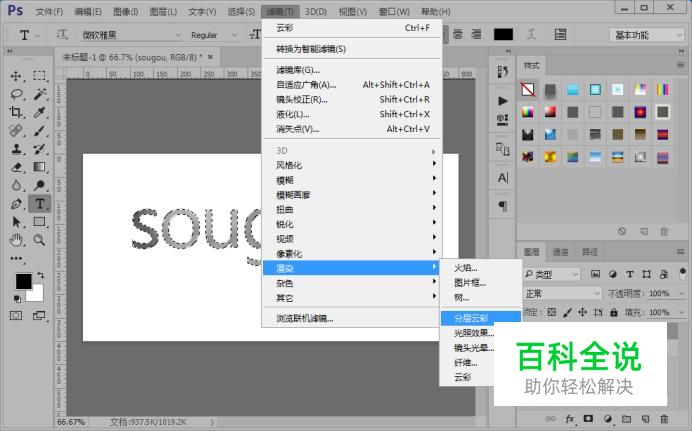Screen dimensions: 692x431
Task: Select the Hand tool
Action: tap(16, 240)
